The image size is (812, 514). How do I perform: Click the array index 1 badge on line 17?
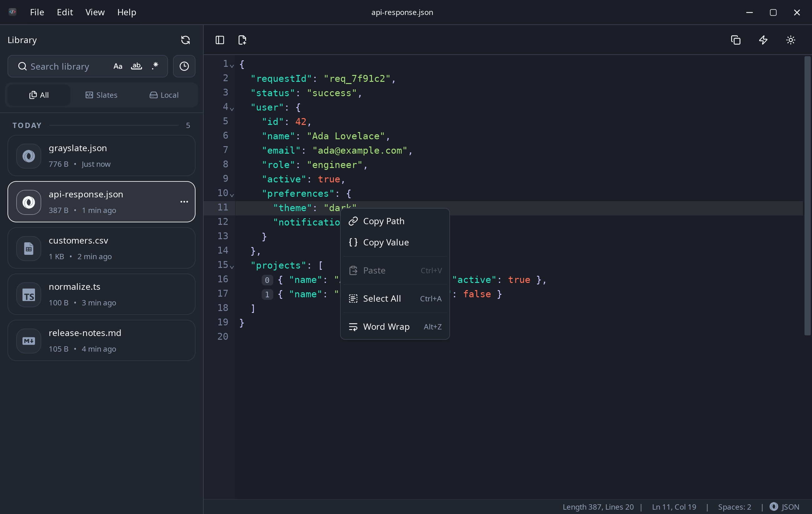(x=267, y=295)
